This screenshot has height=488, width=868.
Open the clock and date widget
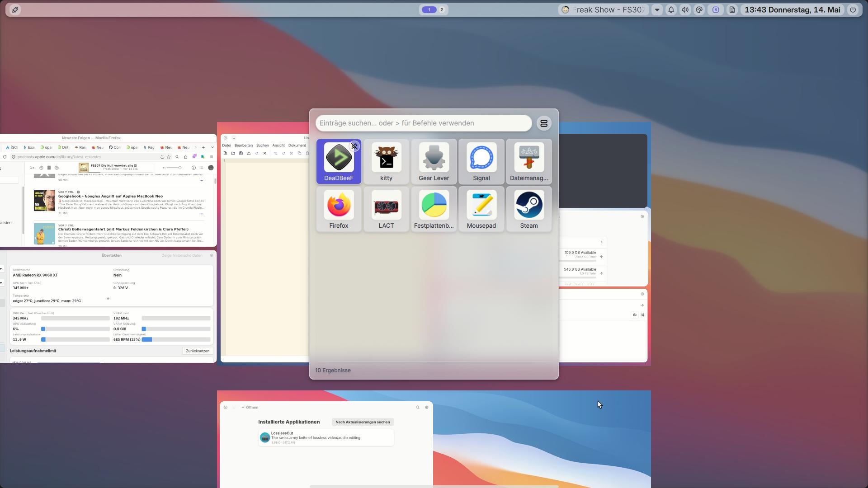793,9
